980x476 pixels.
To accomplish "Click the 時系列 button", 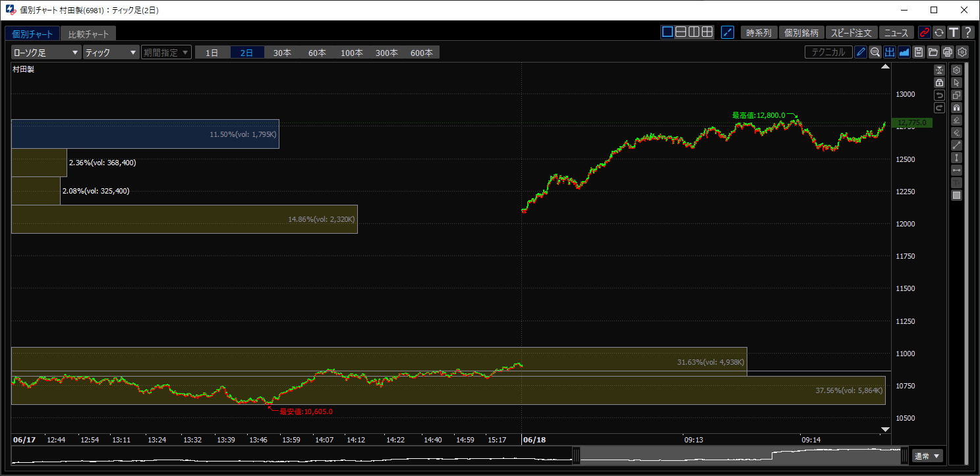I will [759, 32].
